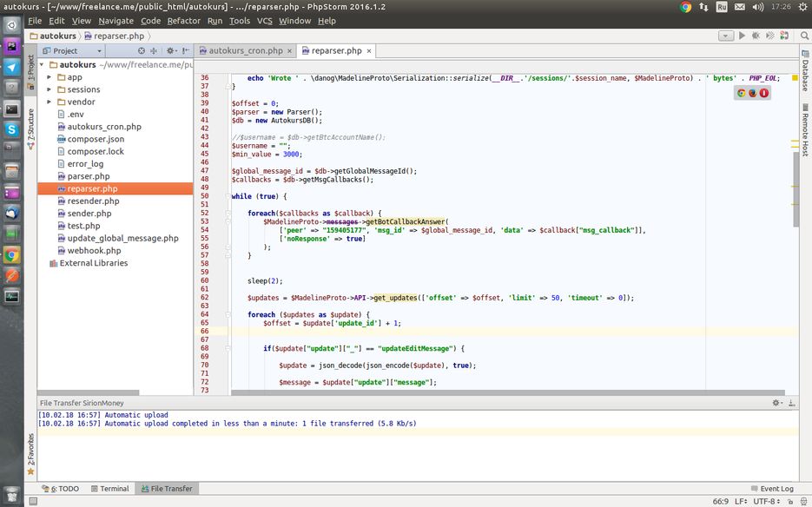
Task: Click the 66:9 cursor position indicator
Action: (x=721, y=501)
